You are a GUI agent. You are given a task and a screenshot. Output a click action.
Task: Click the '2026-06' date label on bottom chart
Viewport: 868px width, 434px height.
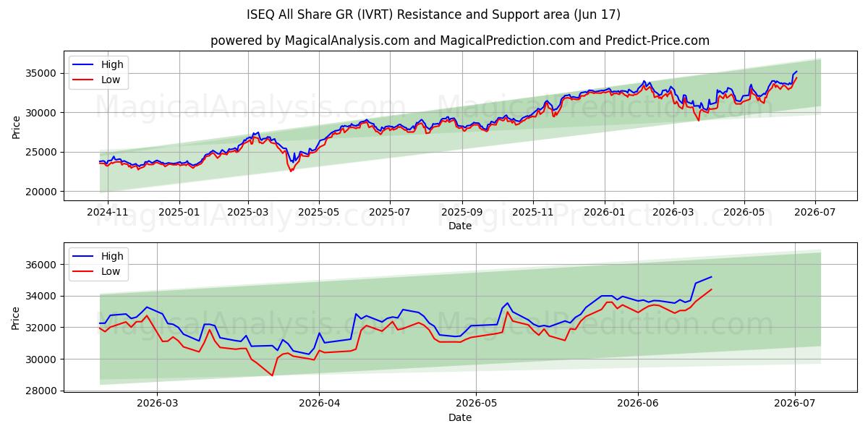pos(637,404)
